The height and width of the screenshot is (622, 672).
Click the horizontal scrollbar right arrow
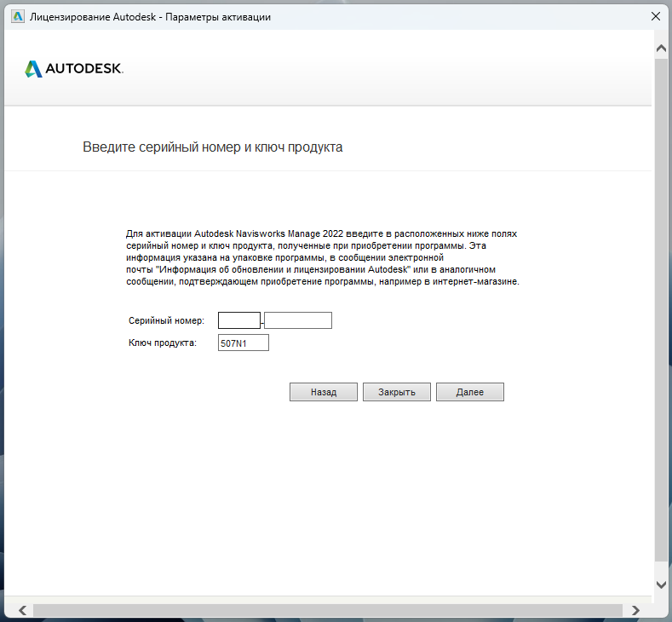pyautogui.click(x=635, y=610)
